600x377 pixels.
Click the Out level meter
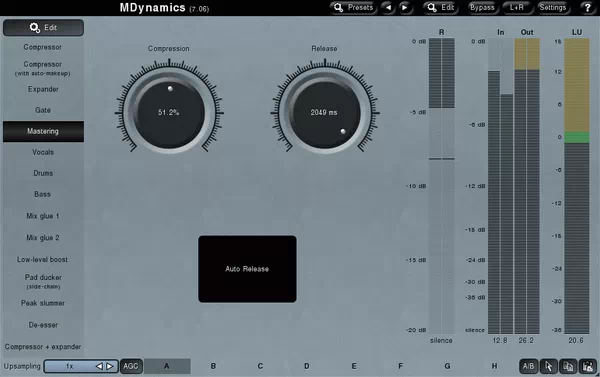pos(527,186)
